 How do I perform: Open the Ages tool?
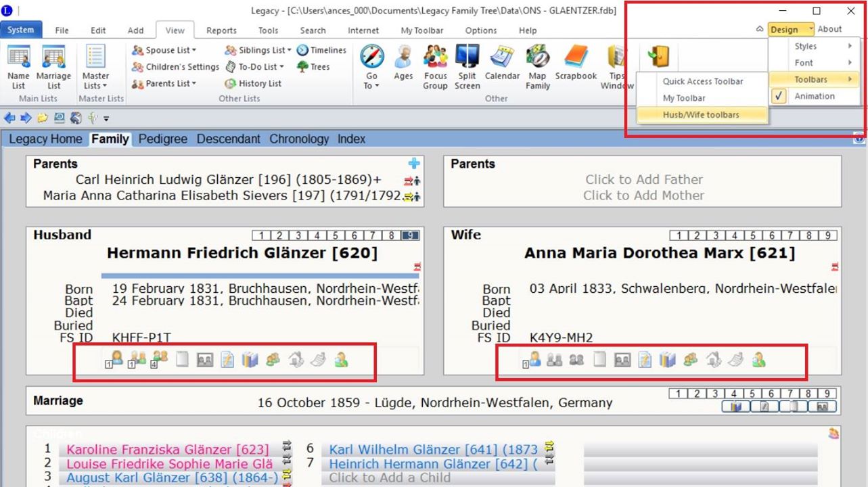click(x=403, y=62)
